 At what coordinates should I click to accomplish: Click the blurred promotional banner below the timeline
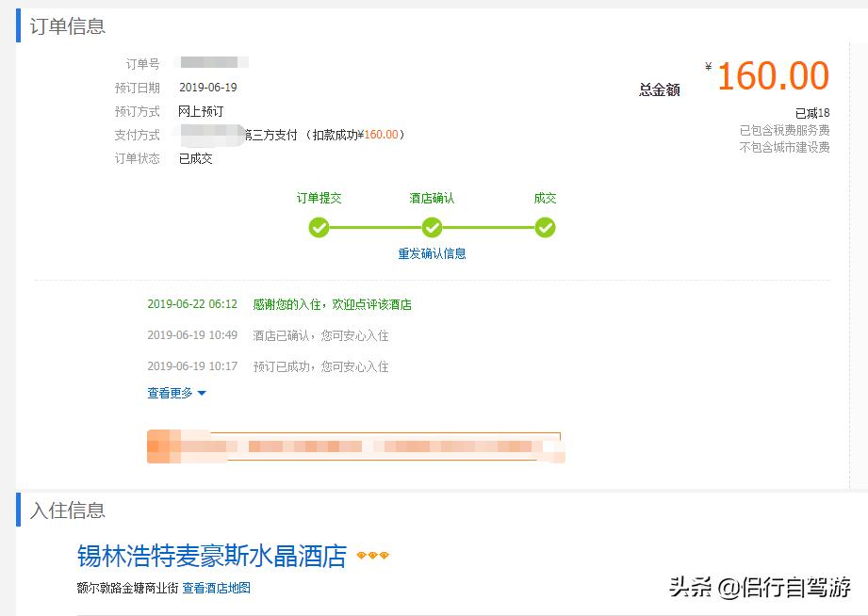[356, 444]
